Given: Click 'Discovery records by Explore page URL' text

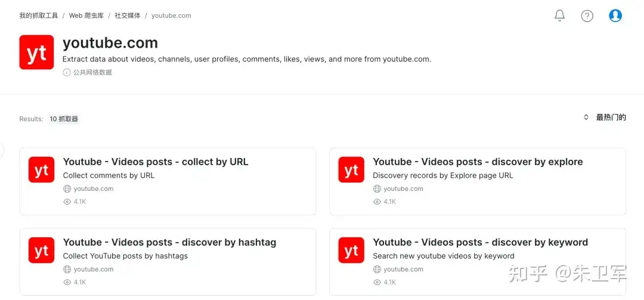Looking at the screenshot, I should [442, 175].
